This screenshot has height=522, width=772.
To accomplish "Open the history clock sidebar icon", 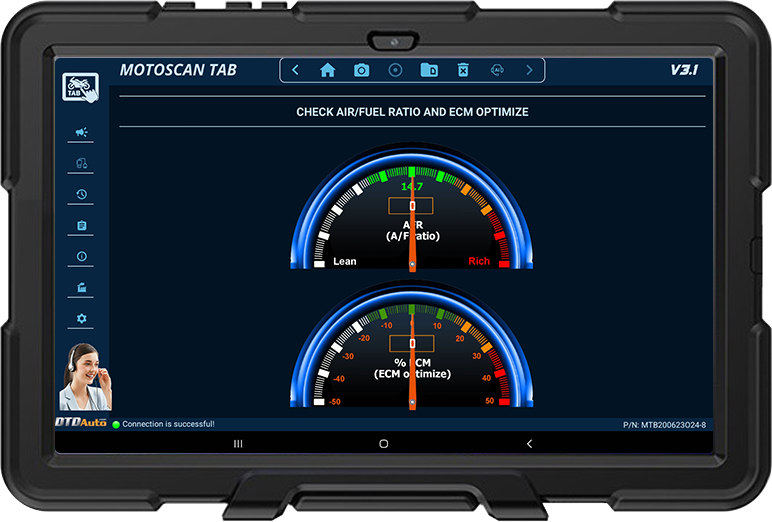I will [x=82, y=195].
